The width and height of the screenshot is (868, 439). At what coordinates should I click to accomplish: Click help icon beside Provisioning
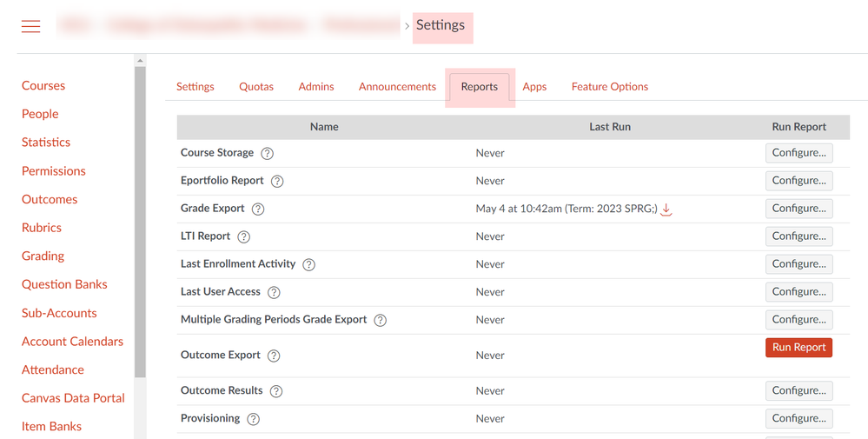click(x=253, y=419)
